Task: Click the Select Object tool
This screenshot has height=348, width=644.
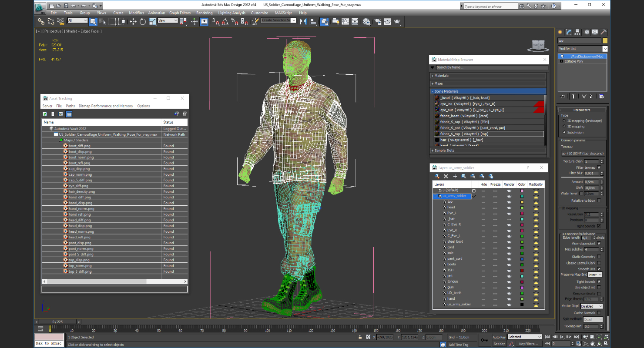Action: pyautogui.click(x=94, y=21)
